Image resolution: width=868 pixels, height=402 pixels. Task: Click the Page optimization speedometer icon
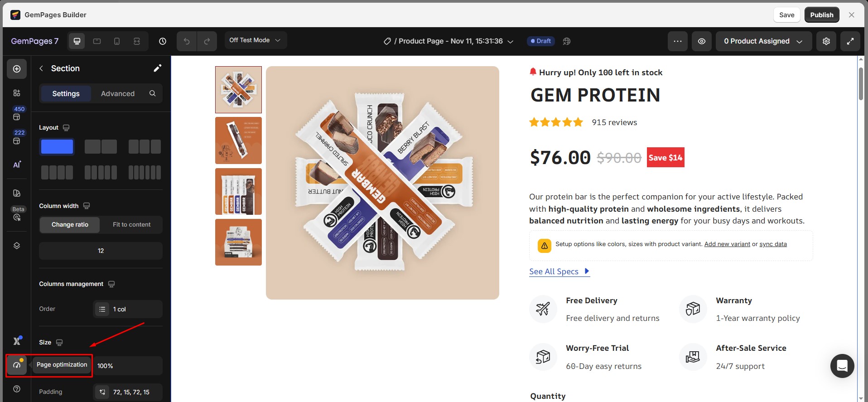pyautogui.click(x=17, y=365)
